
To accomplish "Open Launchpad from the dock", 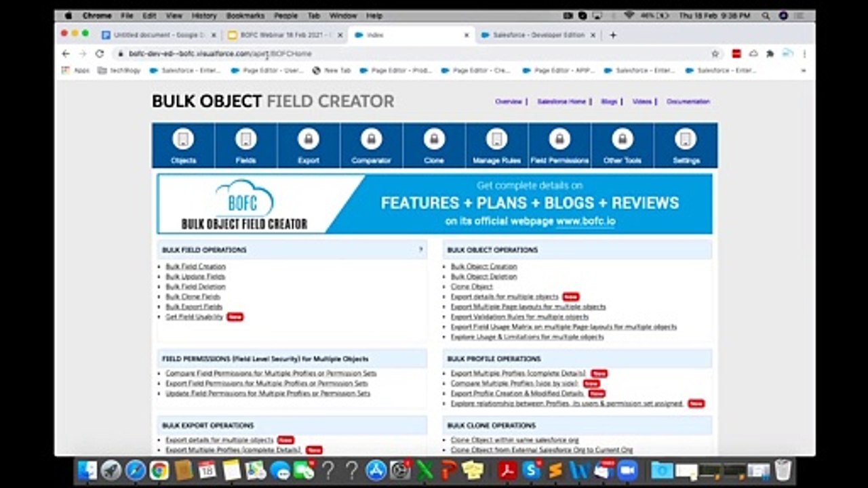I will tap(111, 470).
